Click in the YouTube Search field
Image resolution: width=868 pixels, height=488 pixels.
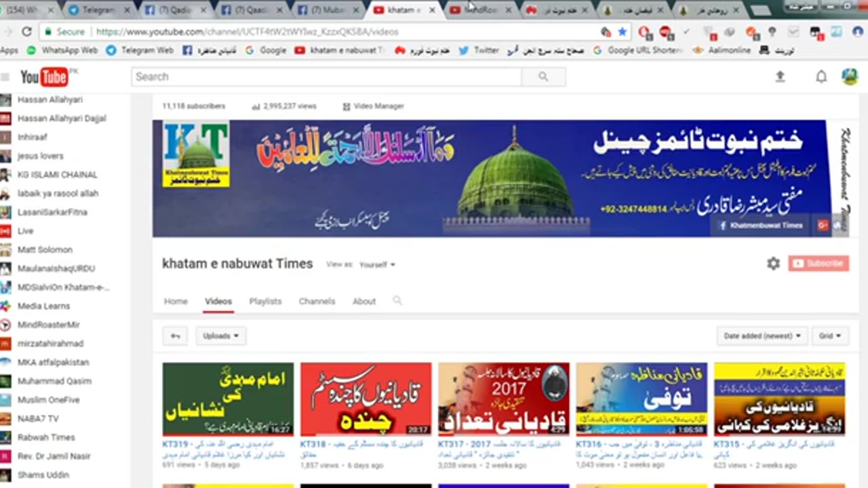327,77
